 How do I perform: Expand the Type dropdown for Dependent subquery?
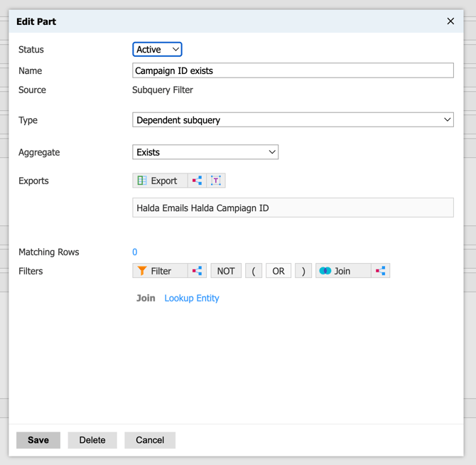pyautogui.click(x=293, y=120)
